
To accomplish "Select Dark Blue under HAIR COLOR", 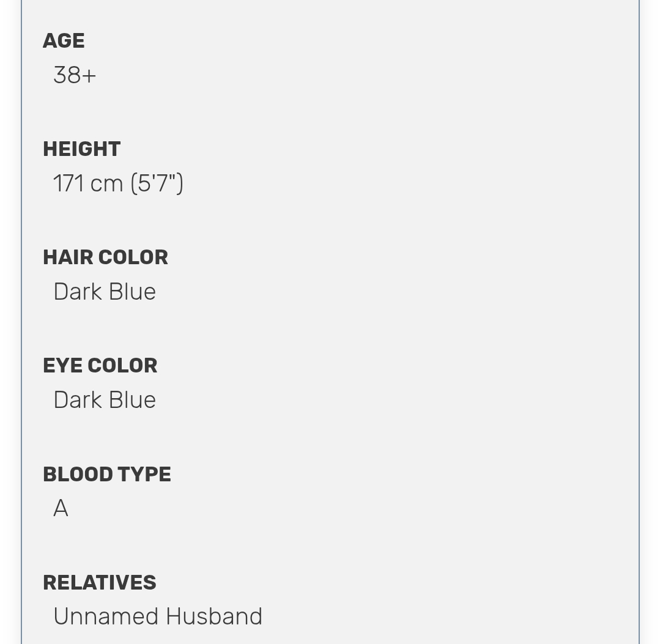I will point(105,292).
